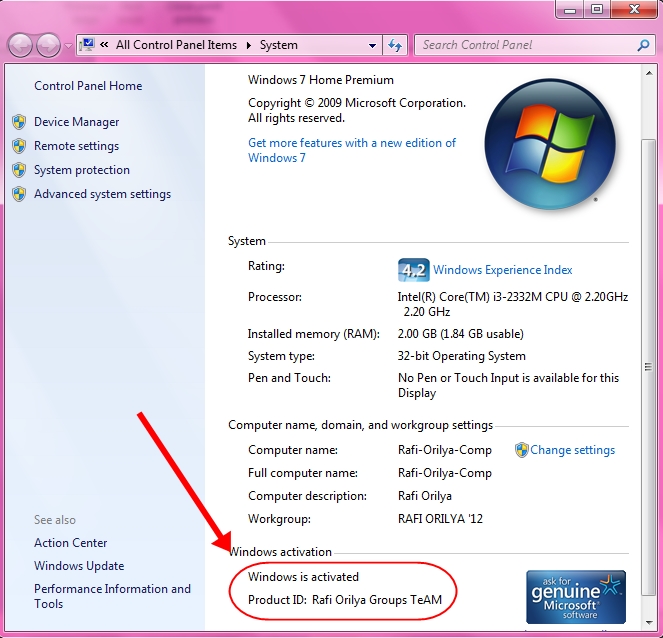Open Remote settings link

[77, 146]
